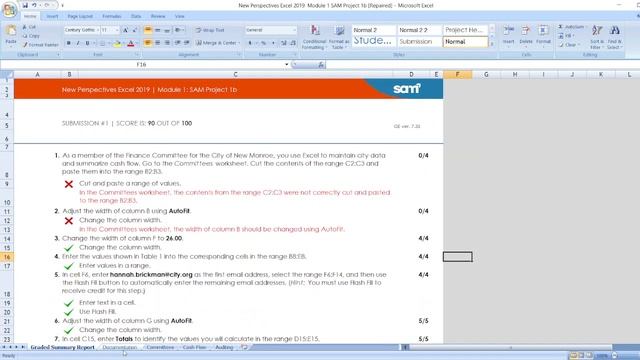The width and height of the screenshot is (640, 360).
Task: Click the Insert Function fx button
Action: (321, 64)
